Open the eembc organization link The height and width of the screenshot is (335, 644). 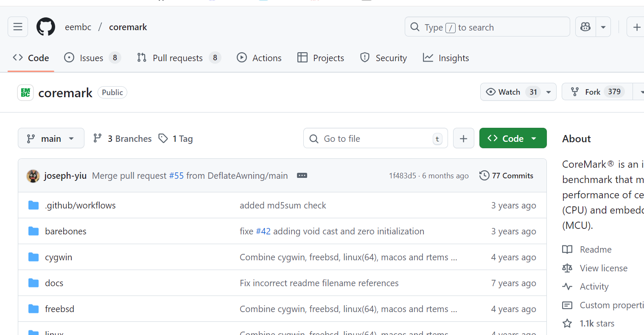point(78,27)
